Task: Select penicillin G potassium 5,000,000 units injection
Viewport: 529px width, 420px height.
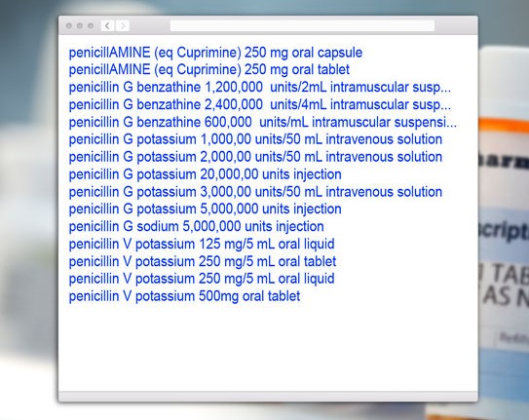Action: (x=206, y=210)
